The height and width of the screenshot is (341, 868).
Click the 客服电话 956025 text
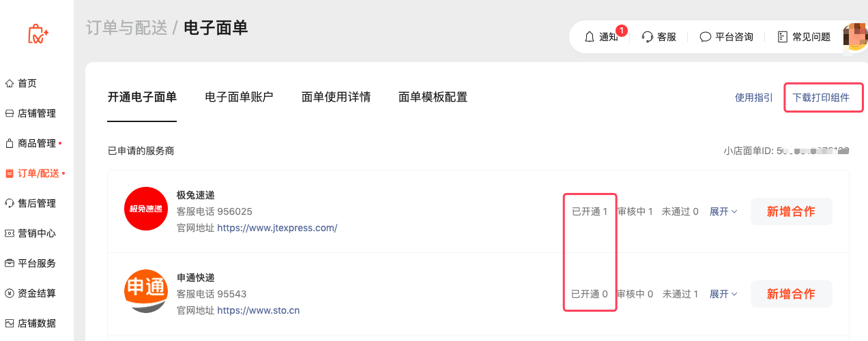tap(214, 211)
